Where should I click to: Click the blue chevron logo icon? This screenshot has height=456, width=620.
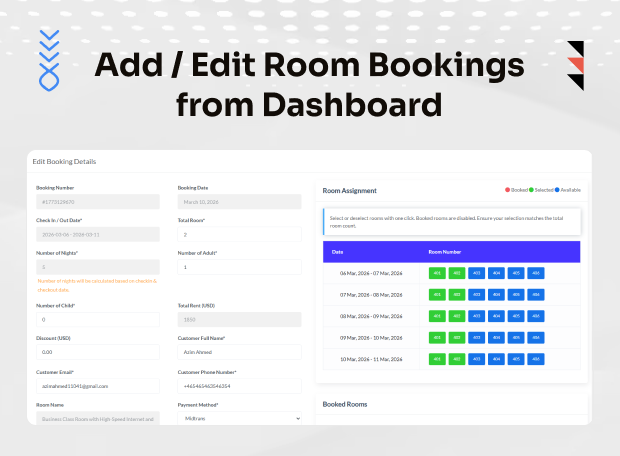click(49, 60)
